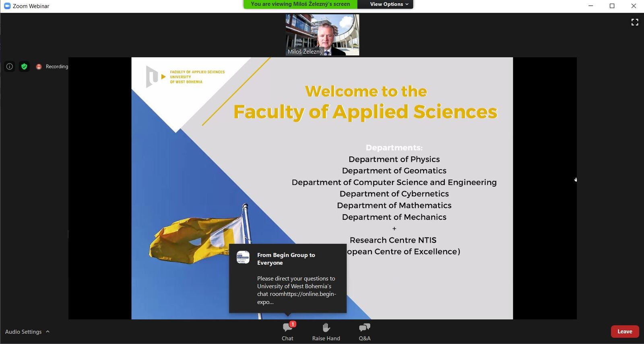Screen dimensions: 644x344
Task: Click the Audio Settings label
Action: pos(23,332)
